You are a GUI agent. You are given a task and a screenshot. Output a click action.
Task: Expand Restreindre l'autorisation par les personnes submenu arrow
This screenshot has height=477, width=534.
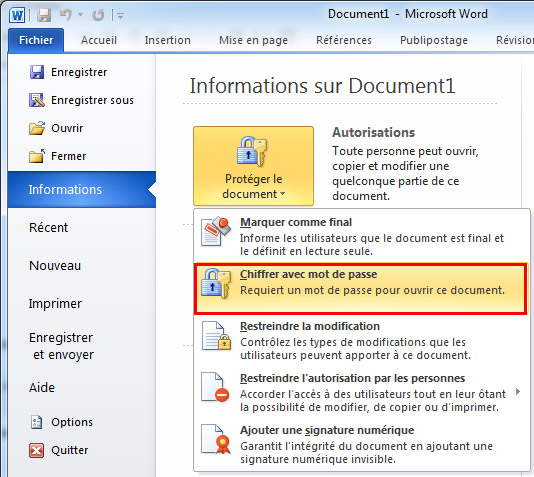(518, 392)
